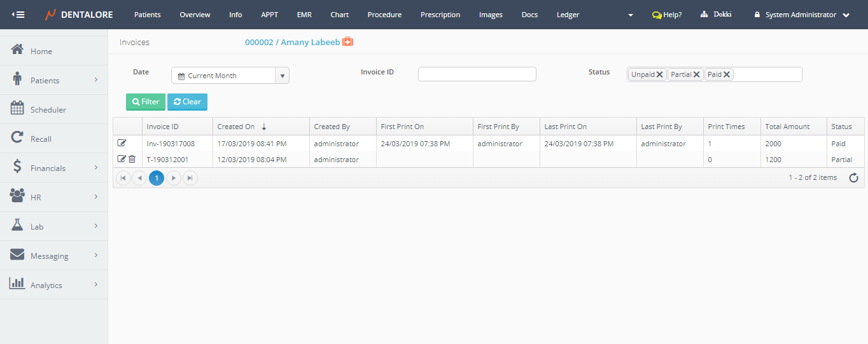This screenshot has width=868, height=344.
Task: Collapse sidebar using the hamburger menu icon
Action: point(18,15)
